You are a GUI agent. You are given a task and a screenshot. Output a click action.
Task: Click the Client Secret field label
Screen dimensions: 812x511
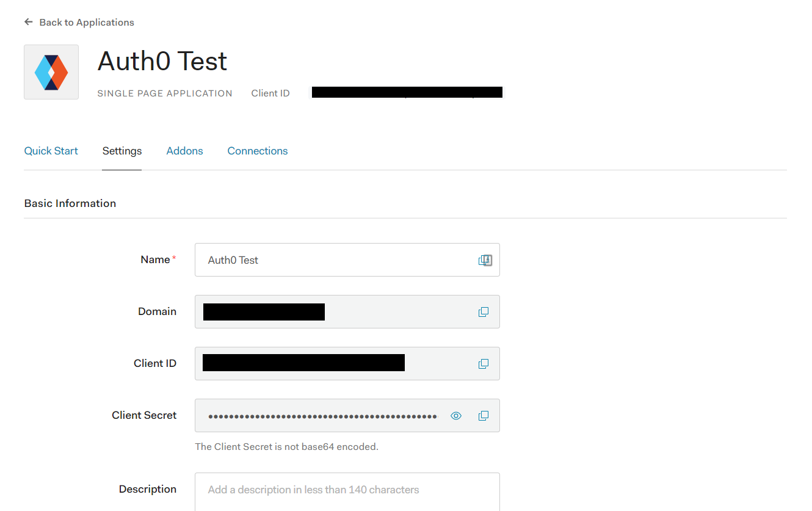click(144, 415)
